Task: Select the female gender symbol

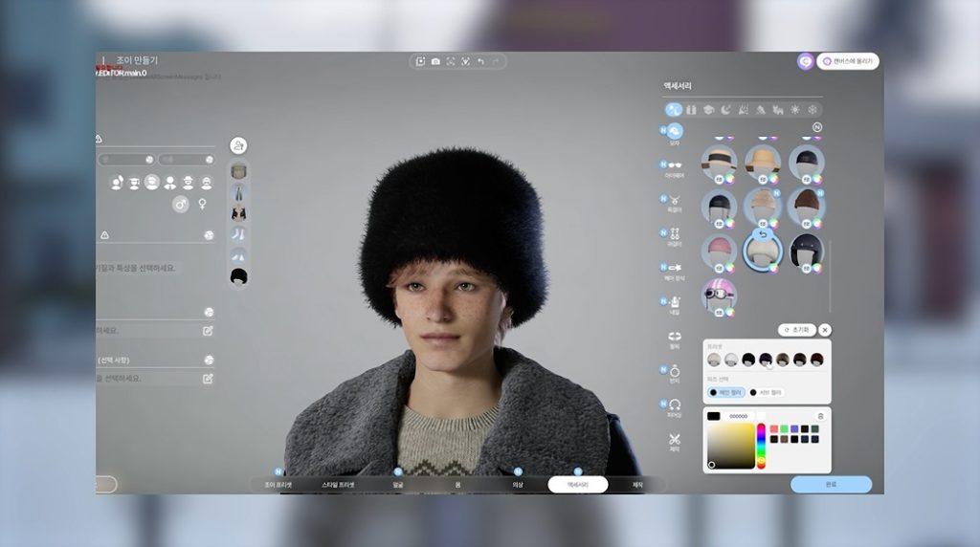Action: pyautogui.click(x=202, y=204)
